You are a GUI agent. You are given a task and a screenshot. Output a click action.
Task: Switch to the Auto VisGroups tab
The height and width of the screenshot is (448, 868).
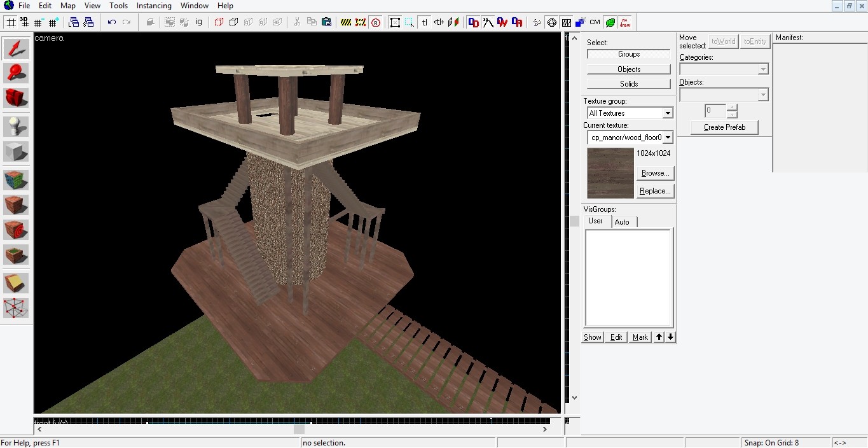coord(622,221)
